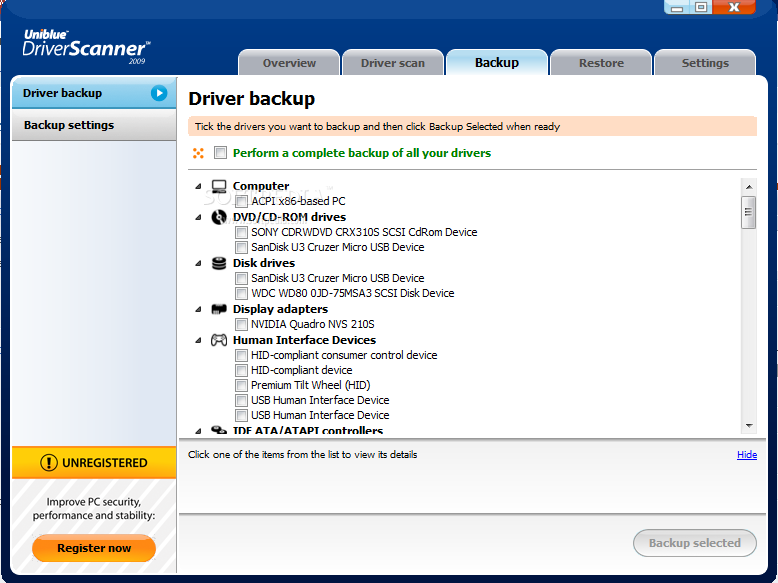This screenshot has width=778, height=583.
Task: Click the Human Interface Devices gamepad icon
Action: [x=219, y=340]
